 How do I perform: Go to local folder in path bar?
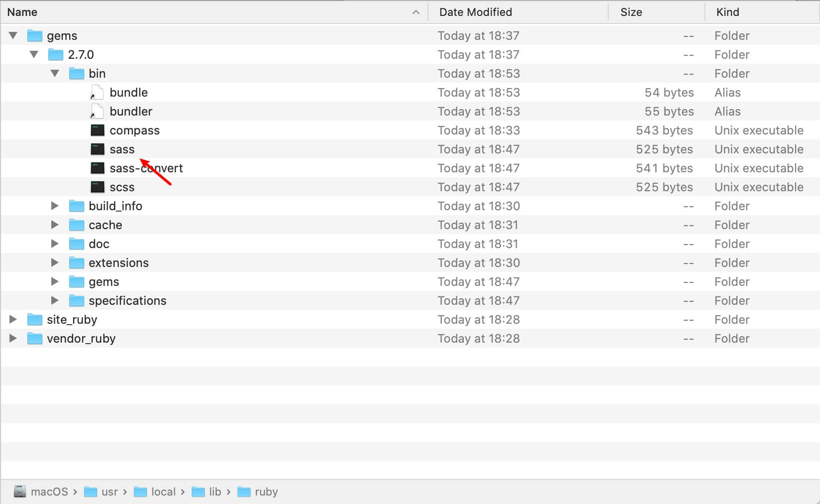pyautogui.click(x=163, y=492)
